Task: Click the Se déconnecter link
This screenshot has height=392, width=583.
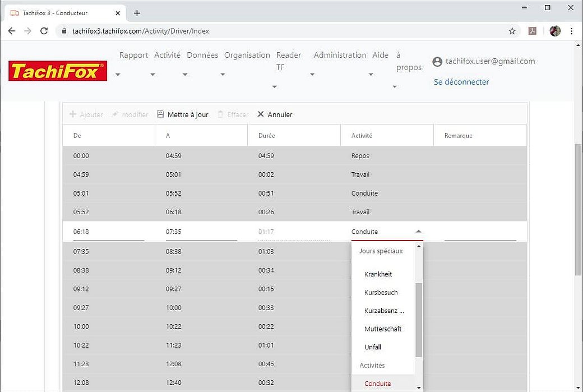Action: 461,82
